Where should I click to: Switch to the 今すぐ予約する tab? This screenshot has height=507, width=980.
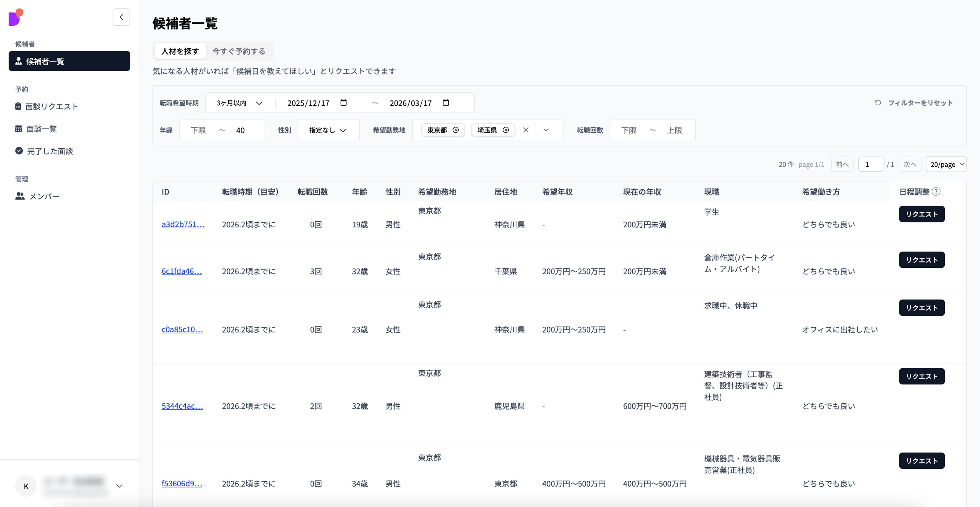238,51
